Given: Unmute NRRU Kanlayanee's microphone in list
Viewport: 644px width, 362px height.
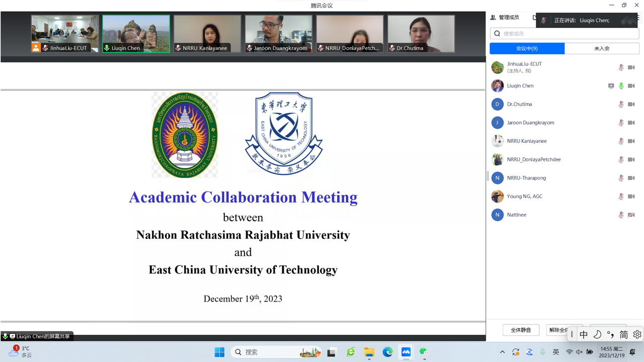Looking at the screenshot, I should pyautogui.click(x=621, y=141).
